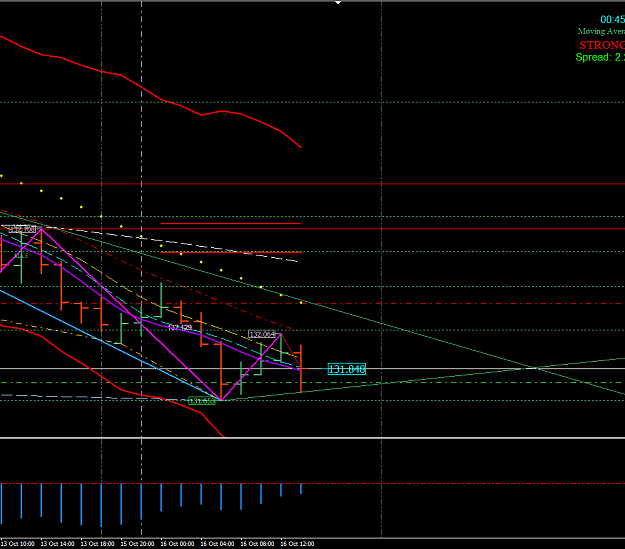The width and height of the screenshot is (625, 549).
Task: Click the 16 Oct 00:00 time label
Action: [x=177, y=544]
